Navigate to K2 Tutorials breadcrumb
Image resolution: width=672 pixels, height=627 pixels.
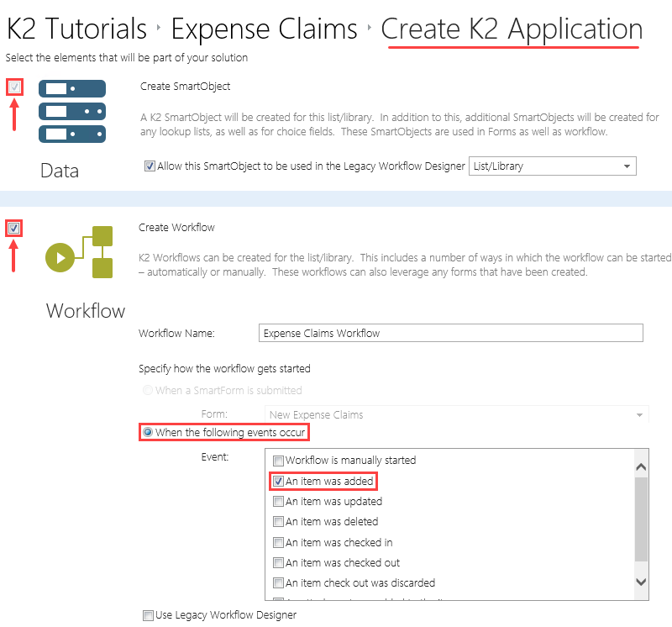76,28
